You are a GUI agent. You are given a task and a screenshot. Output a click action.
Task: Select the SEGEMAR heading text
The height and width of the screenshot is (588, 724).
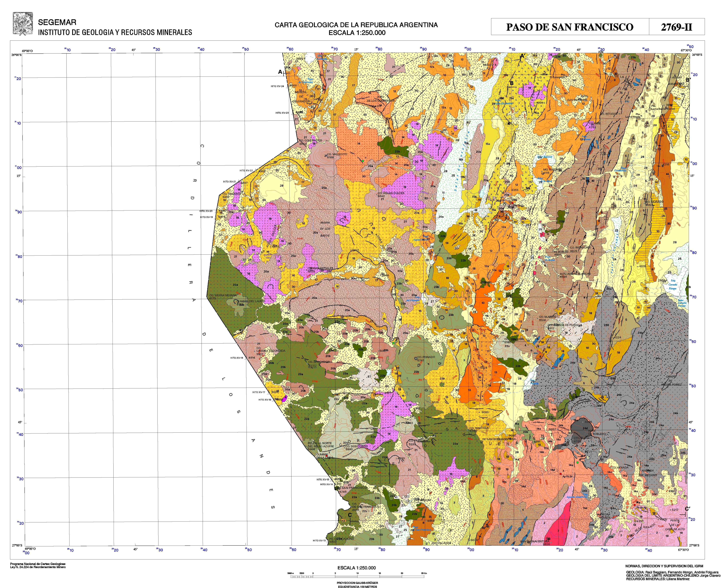pyautogui.click(x=57, y=23)
